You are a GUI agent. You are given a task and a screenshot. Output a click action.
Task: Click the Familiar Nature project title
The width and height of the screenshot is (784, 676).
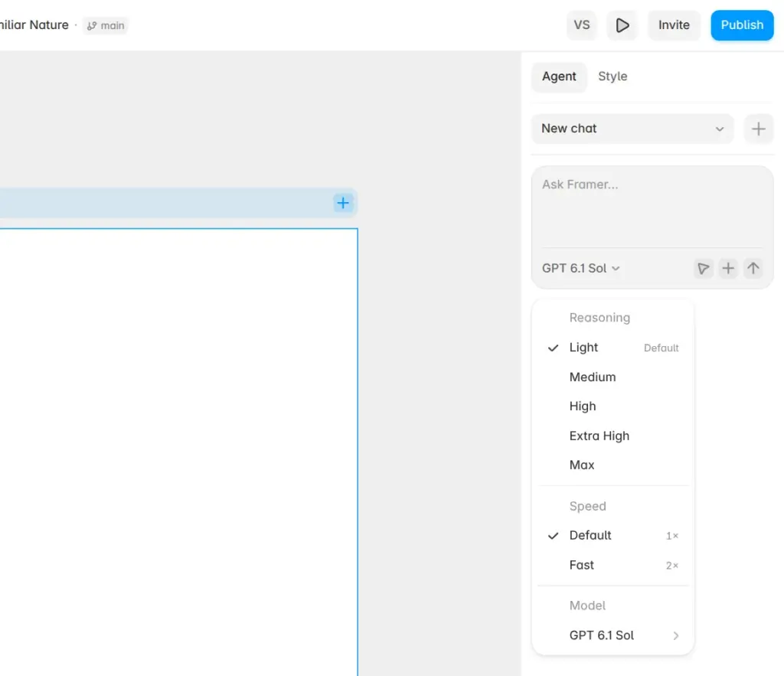tap(34, 25)
